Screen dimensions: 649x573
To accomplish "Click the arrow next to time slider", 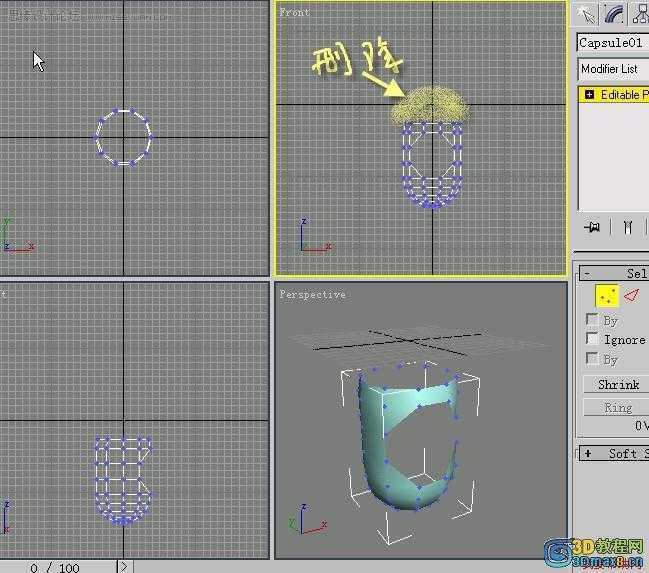I will (124, 567).
